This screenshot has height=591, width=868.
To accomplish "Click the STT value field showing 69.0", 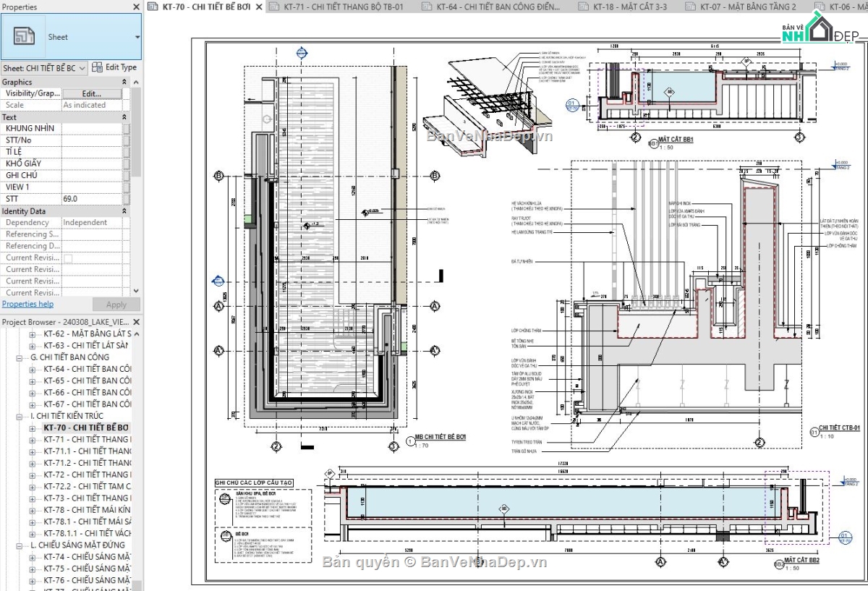I will (x=91, y=198).
